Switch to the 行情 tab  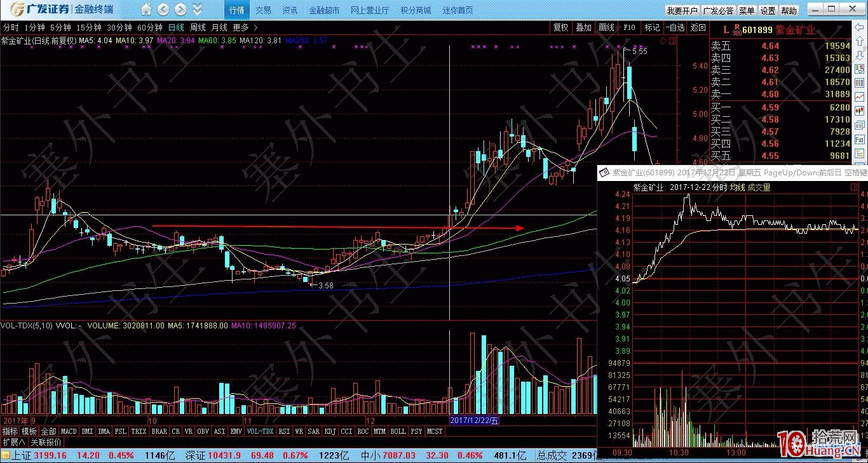(237, 10)
